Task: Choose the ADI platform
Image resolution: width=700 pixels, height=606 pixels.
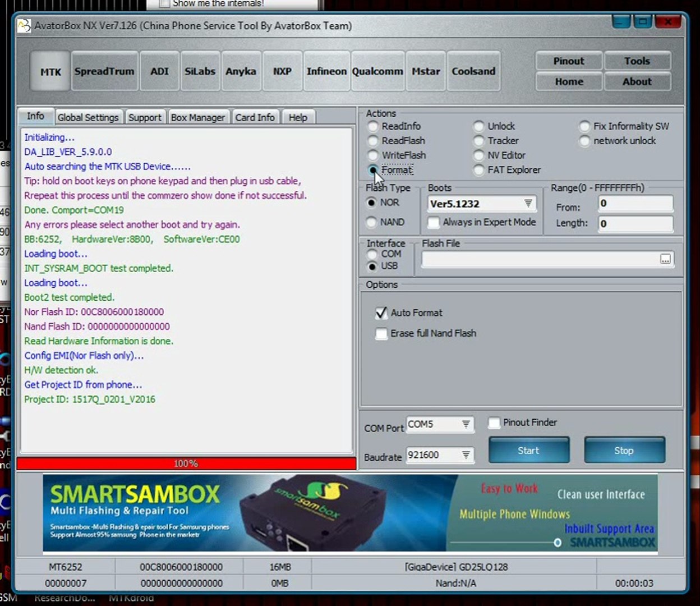Action: [x=159, y=71]
